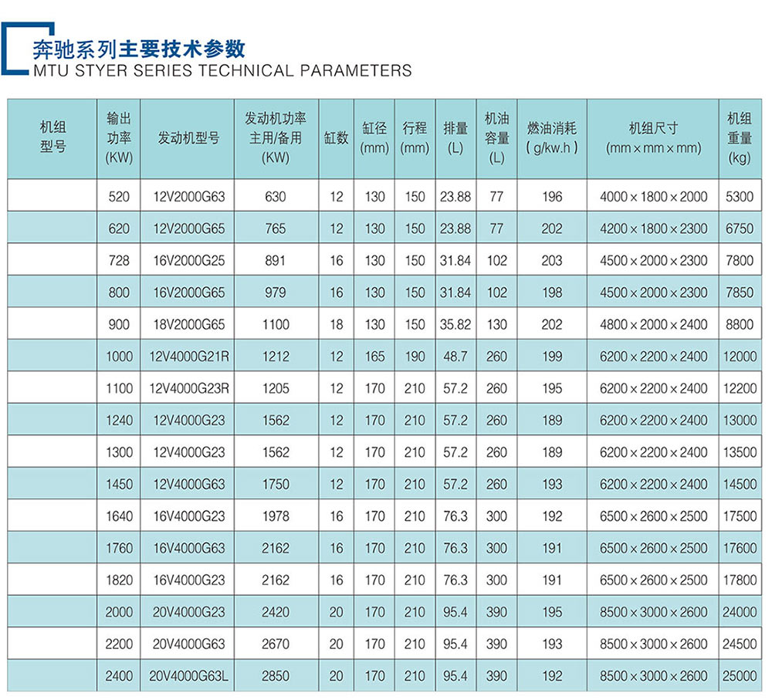The image size is (772, 700).
Task: Select the 14500 unit weight cell
Action: click(x=740, y=485)
